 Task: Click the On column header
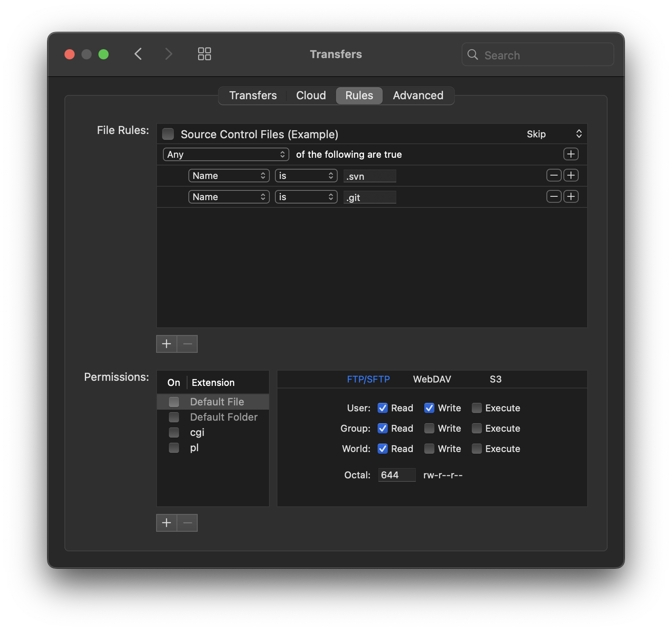coord(174,383)
